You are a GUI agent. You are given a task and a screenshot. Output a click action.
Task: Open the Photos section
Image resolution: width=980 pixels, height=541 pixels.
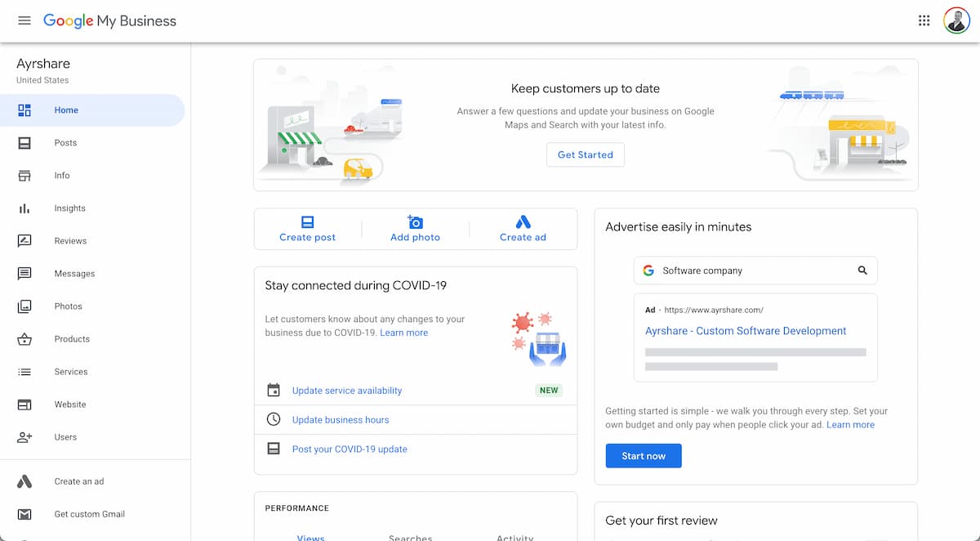pos(68,306)
